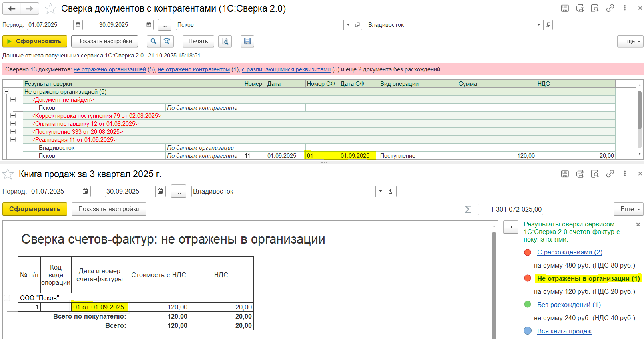644x339 pixels.
Task: Open the three-dots menu of Сверка документов window
Action: (625, 8)
